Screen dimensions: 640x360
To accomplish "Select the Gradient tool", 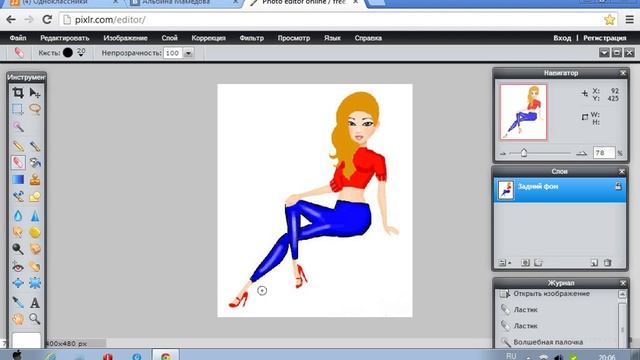I will coord(18,179).
